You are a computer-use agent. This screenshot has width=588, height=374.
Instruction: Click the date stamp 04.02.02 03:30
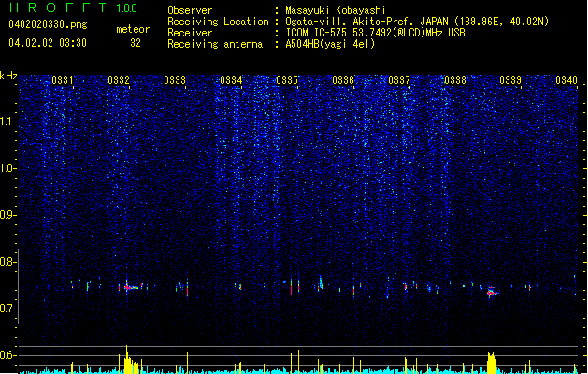click(x=48, y=43)
